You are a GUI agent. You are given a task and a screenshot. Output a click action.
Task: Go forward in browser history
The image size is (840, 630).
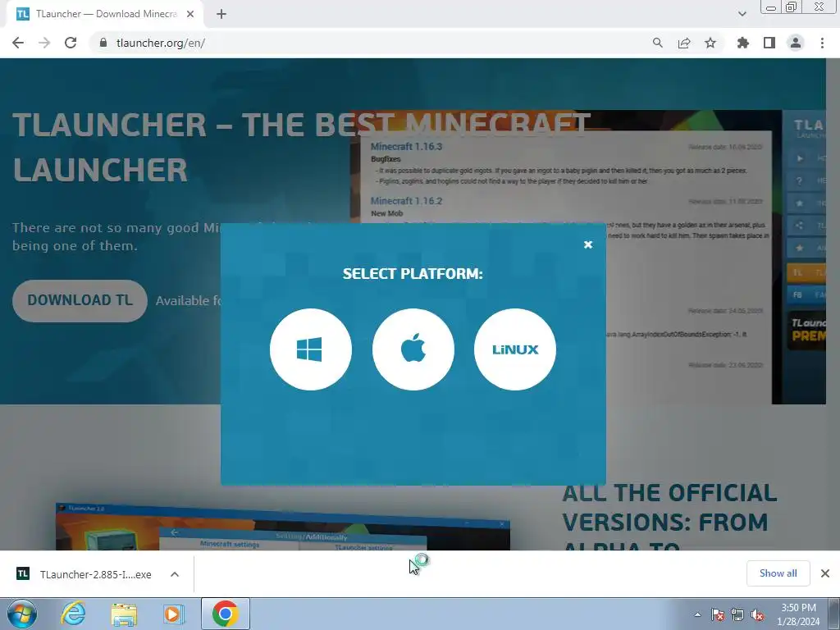coord(44,43)
